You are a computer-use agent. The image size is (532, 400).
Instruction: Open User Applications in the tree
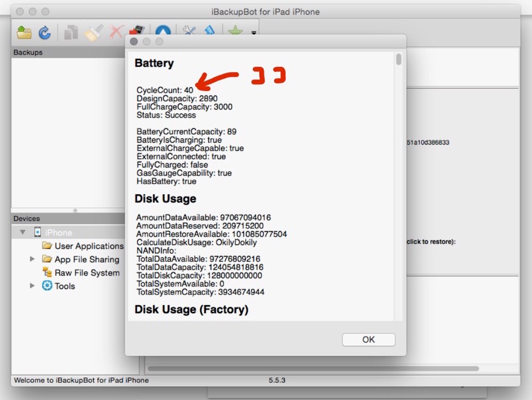click(89, 246)
